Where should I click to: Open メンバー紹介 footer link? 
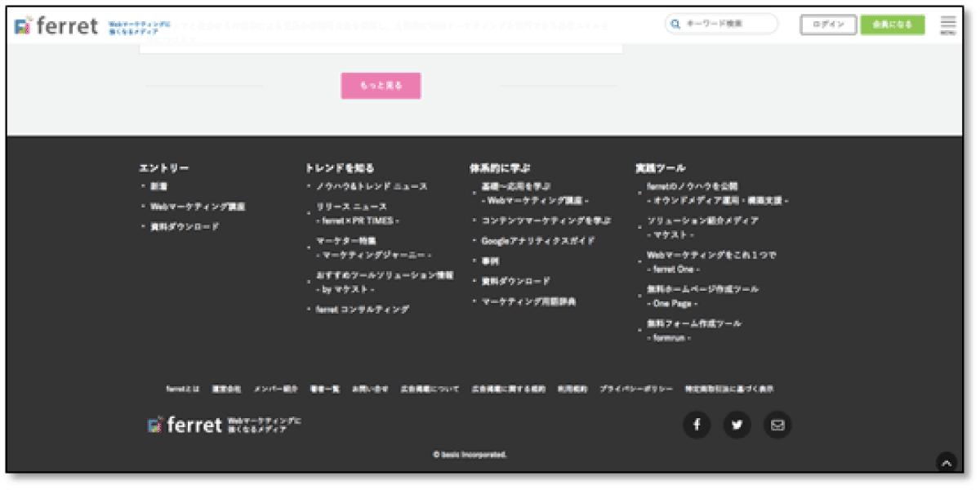276,390
